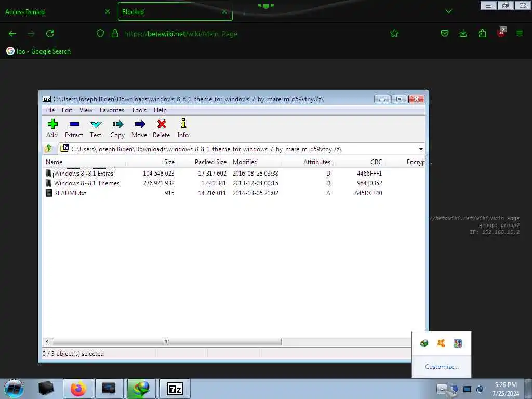Screen dimensions: 532x399
Task: Click the red Delete toolbar button
Action: click(x=162, y=128)
